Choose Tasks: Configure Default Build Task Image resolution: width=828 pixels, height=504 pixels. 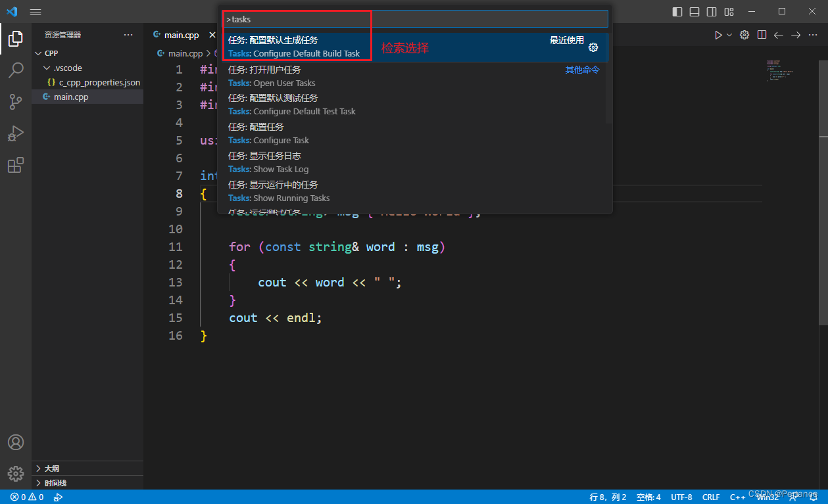point(415,47)
